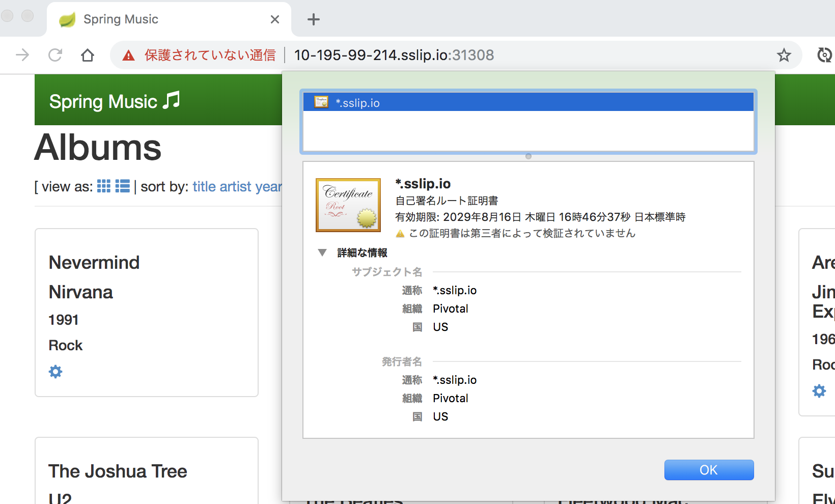Click the Albums page heading
This screenshot has height=504, width=835.
(98, 148)
